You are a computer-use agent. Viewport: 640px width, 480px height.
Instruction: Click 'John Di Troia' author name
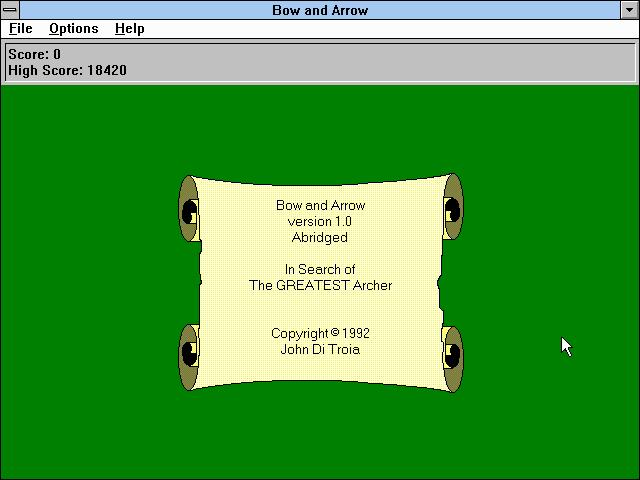point(320,349)
